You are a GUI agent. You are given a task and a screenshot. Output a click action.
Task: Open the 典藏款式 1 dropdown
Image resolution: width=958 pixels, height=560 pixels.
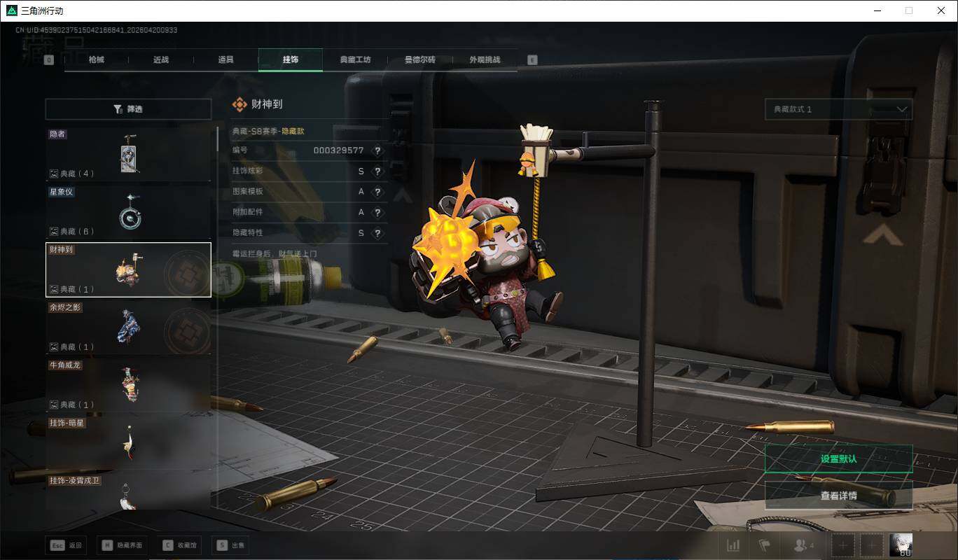[x=839, y=109]
